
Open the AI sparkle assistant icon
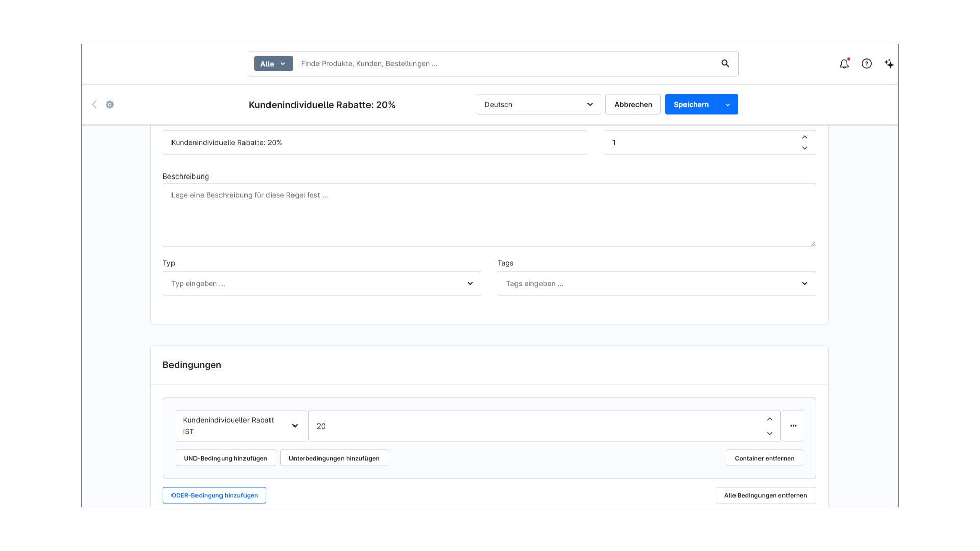coord(889,64)
